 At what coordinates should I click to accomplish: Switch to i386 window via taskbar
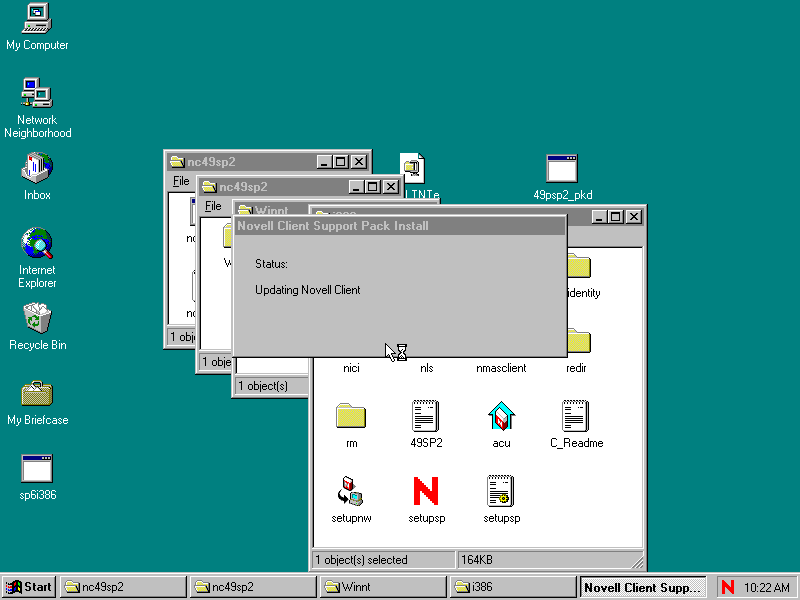coord(513,587)
